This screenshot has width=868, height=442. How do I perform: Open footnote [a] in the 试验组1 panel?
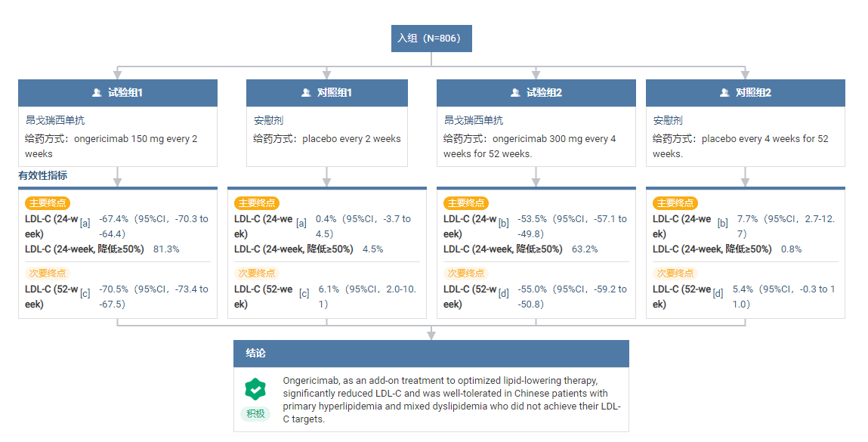pyautogui.click(x=85, y=223)
